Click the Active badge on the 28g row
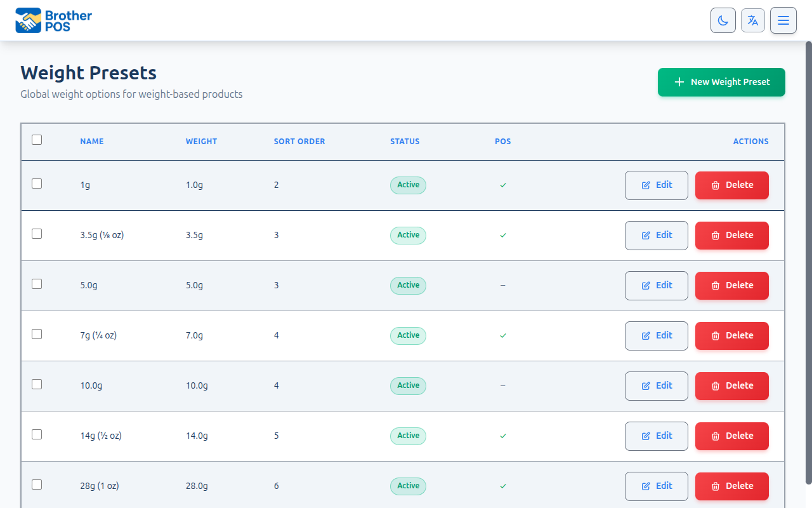This screenshot has width=812, height=508. pyautogui.click(x=408, y=486)
